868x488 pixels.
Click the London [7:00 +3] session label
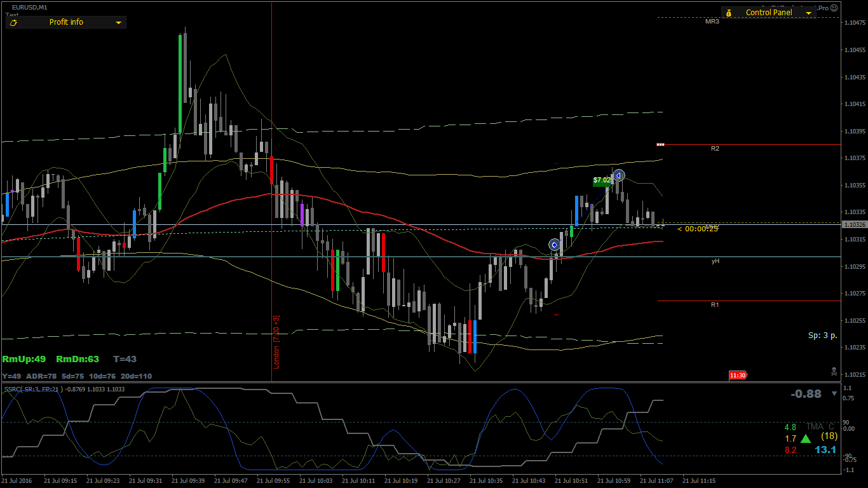coord(276,342)
